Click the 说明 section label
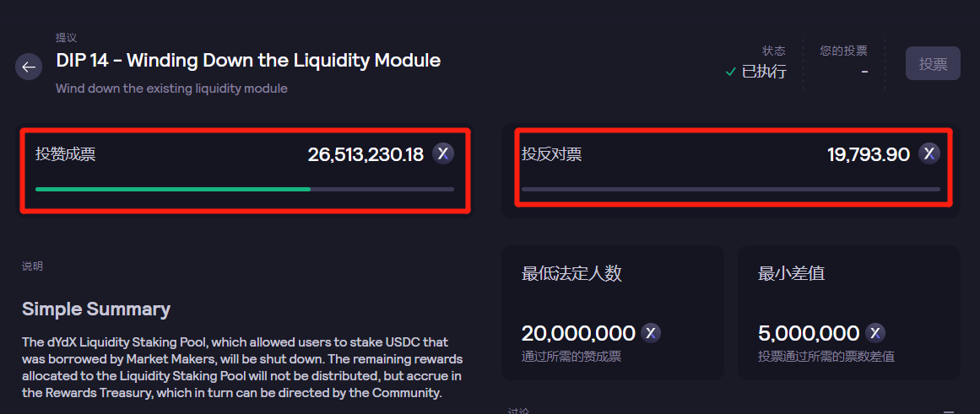980x414 pixels. point(32,266)
